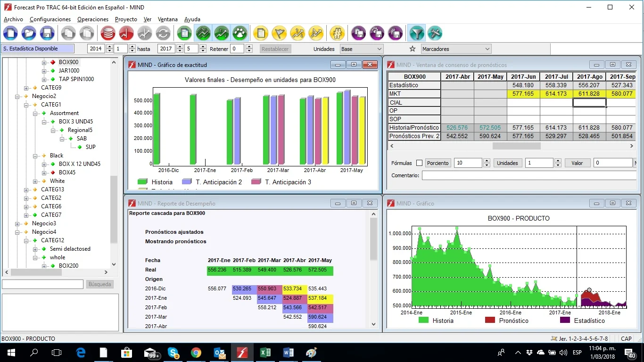Open Excel from the taskbar
Viewport: 644px width, 362px height.
(x=265, y=352)
